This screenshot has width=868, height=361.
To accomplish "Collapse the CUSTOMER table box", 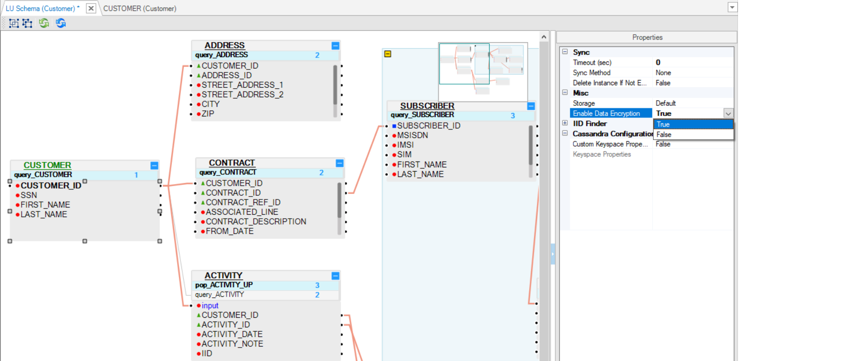I will (x=154, y=165).
